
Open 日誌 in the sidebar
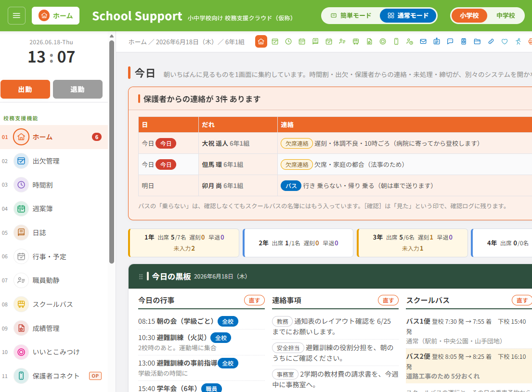pos(54,233)
